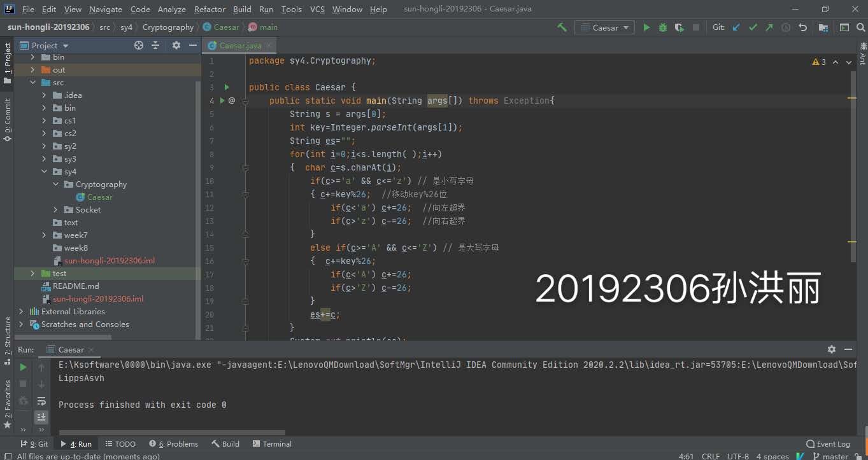The image size is (868, 460).
Task: Toggle the Ant tool window button
Action: point(862,54)
